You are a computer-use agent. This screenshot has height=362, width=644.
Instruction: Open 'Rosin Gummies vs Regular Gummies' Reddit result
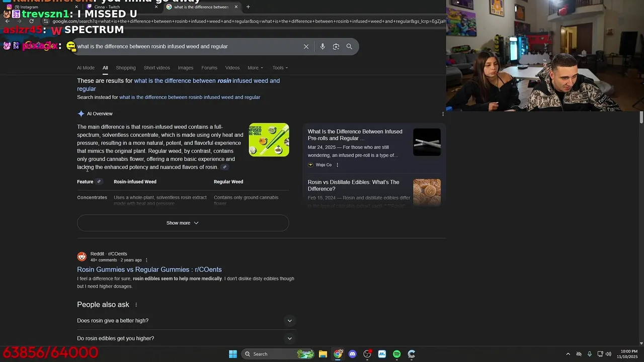(149, 269)
